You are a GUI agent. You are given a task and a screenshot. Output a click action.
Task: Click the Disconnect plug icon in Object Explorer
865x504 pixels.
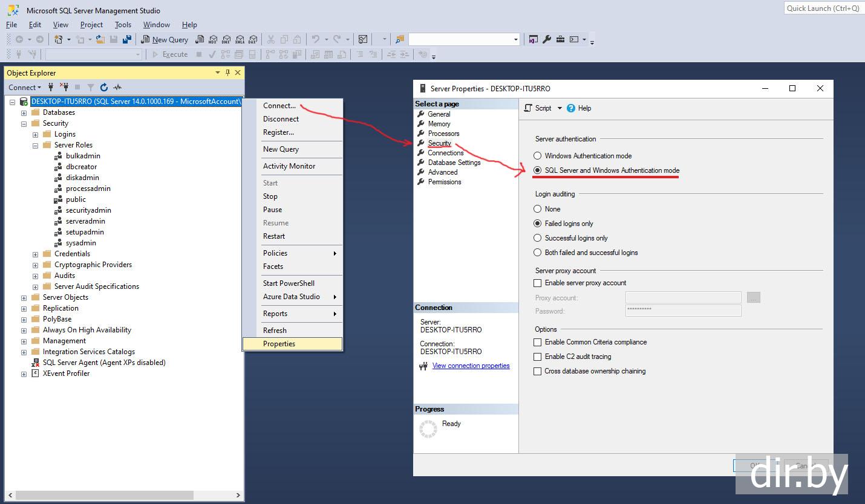pyautogui.click(x=64, y=87)
